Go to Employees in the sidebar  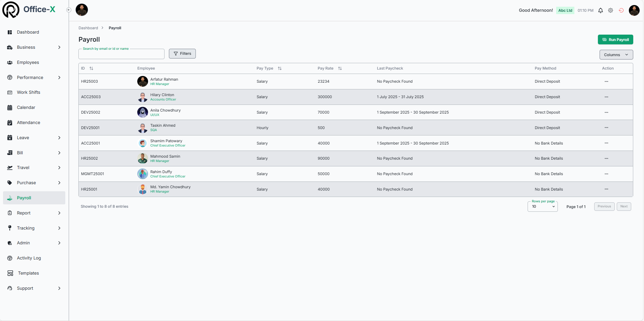point(28,63)
